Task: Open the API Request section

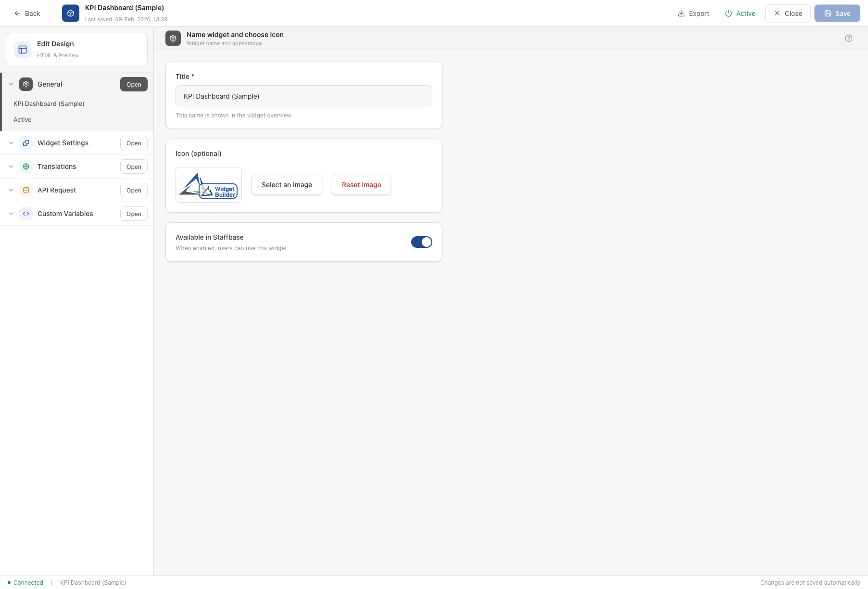Action: click(133, 190)
